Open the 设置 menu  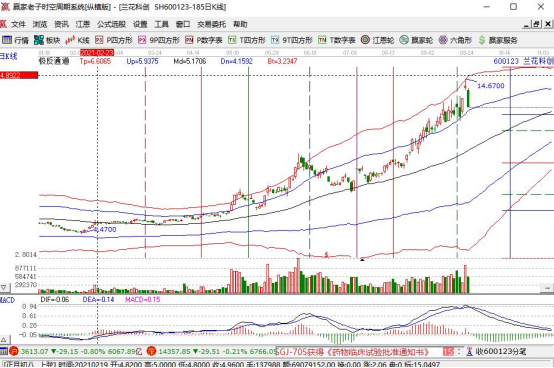point(140,24)
